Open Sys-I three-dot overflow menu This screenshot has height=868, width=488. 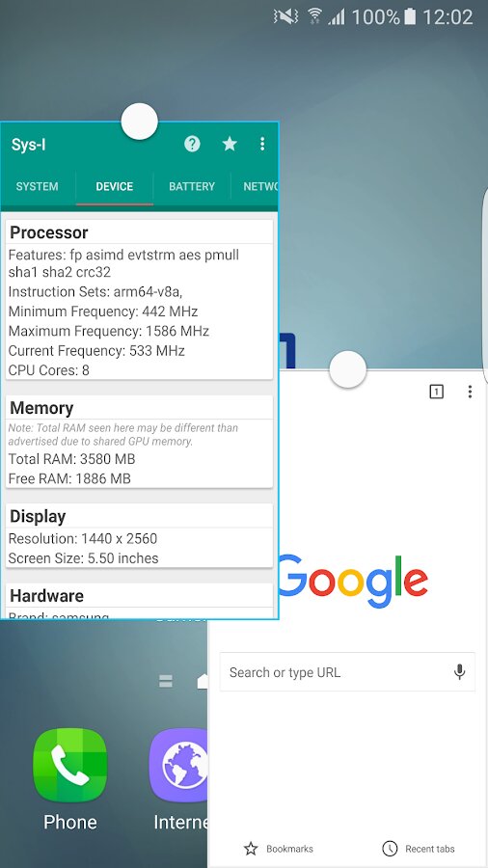(262, 145)
